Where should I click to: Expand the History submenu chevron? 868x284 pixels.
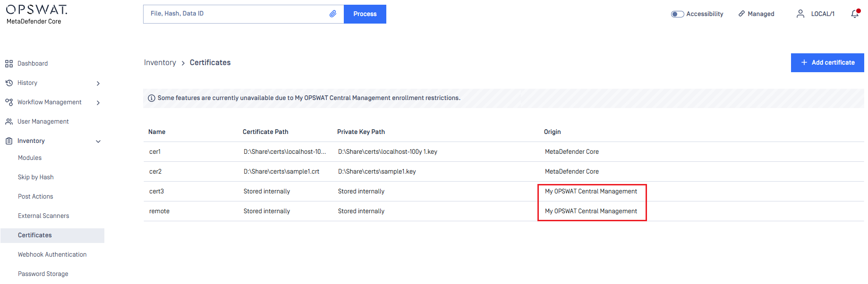98,84
